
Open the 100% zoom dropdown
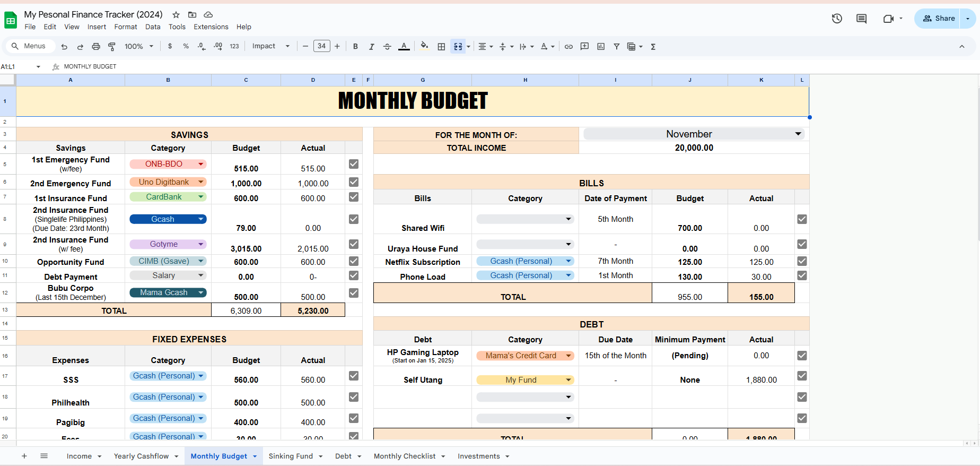tap(139, 46)
